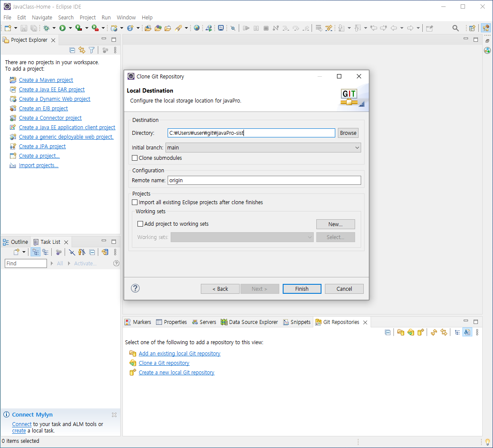Click Add Existing Repository icon in Git toolbar
Image resolution: width=493 pixels, height=448 pixels.
pos(401,332)
